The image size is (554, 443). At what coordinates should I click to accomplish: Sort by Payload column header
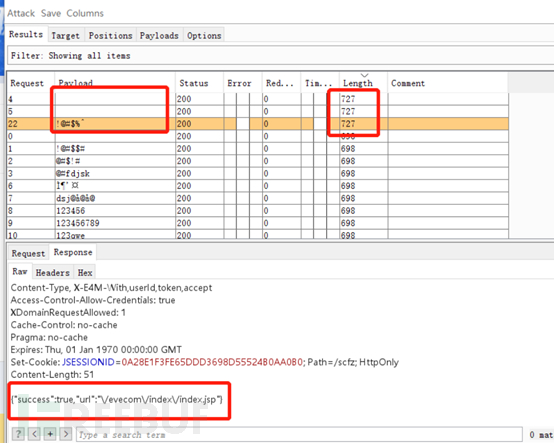(115, 83)
